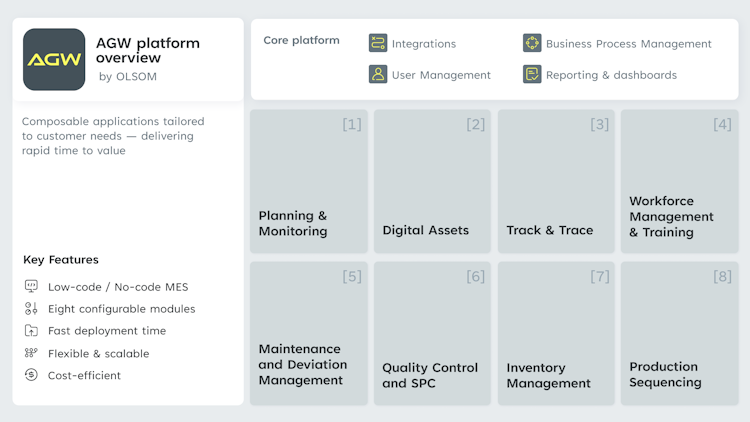The height and width of the screenshot is (422, 750).
Task: Select Maintenance and Deviation Management tile
Action: [x=309, y=333]
